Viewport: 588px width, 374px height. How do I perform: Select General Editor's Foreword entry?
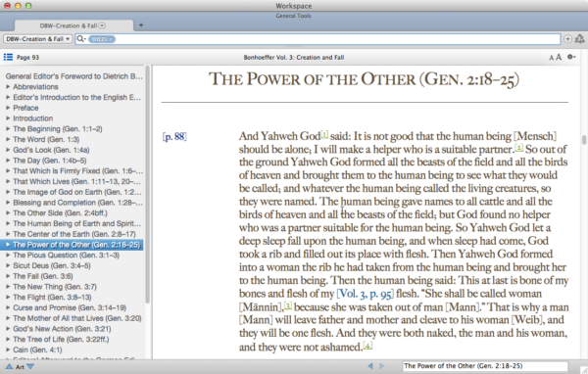73,76
